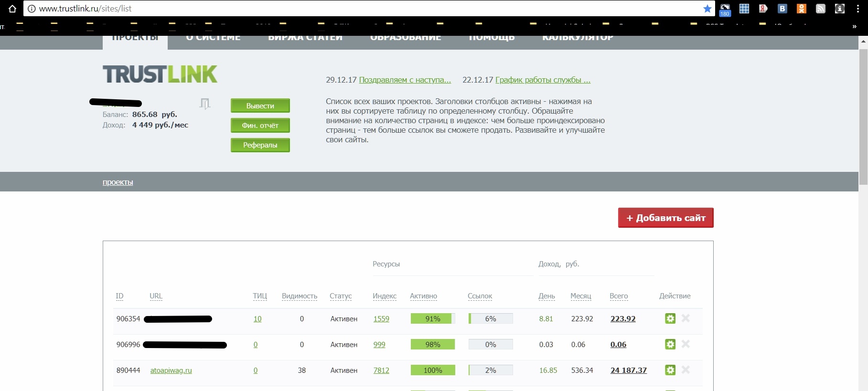Click the browser home icon

pos(12,9)
